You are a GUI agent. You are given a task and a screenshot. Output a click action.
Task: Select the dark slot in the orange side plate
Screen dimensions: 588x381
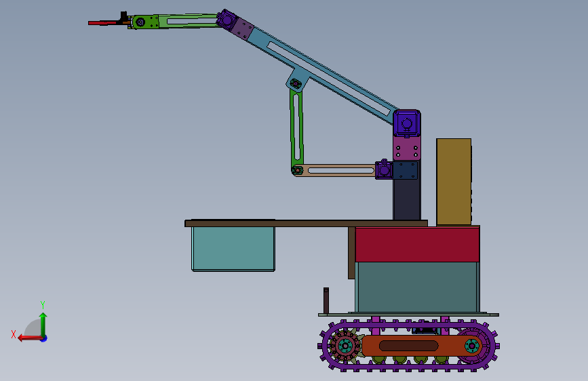(409, 346)
